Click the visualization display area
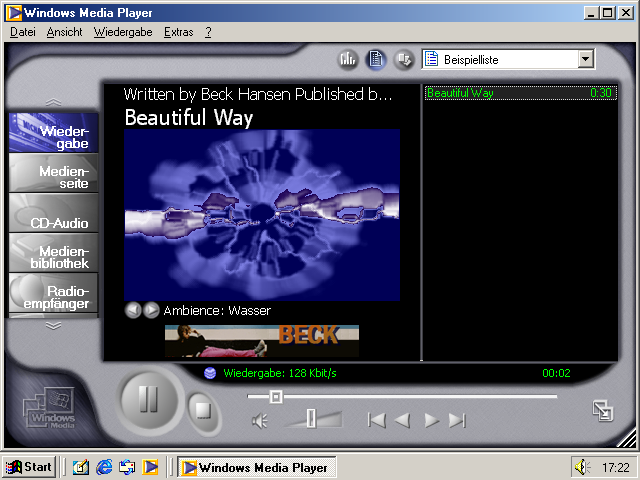 point(262,215)
